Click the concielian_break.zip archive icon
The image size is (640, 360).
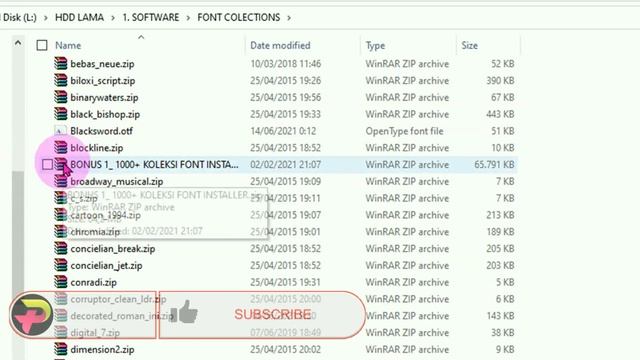pyautogui.click(x=60, y=248)
